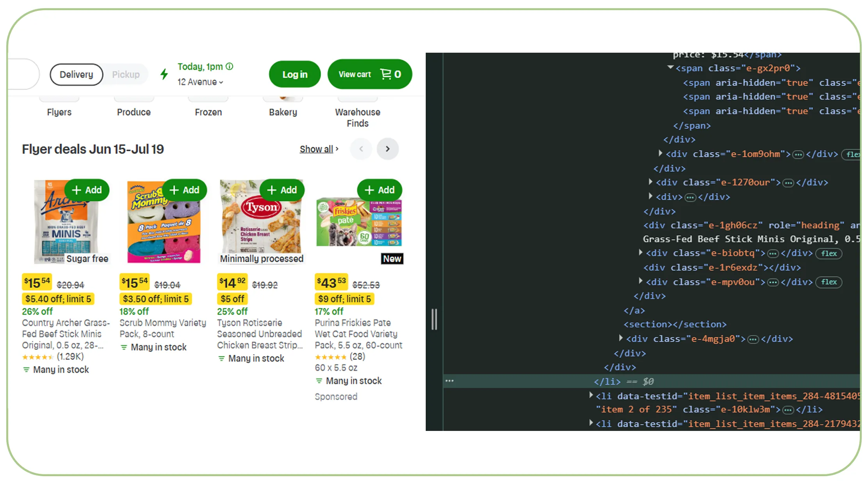Click the Sponsored label
868x484 pixels.
click(336, 397)
